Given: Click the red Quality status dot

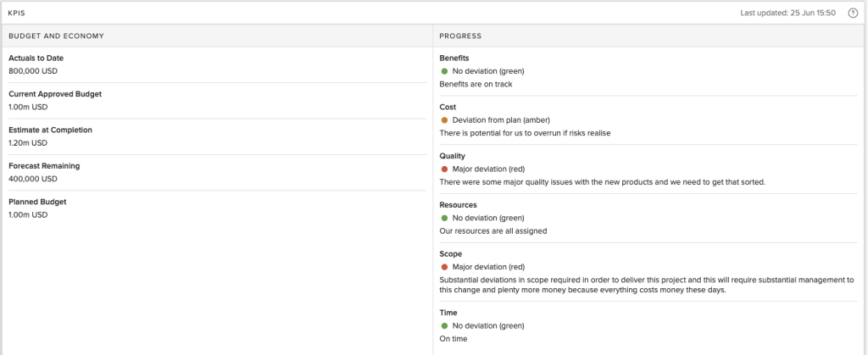Looking at the screenshot, I should pyautogui.click(x=444, y=169).
